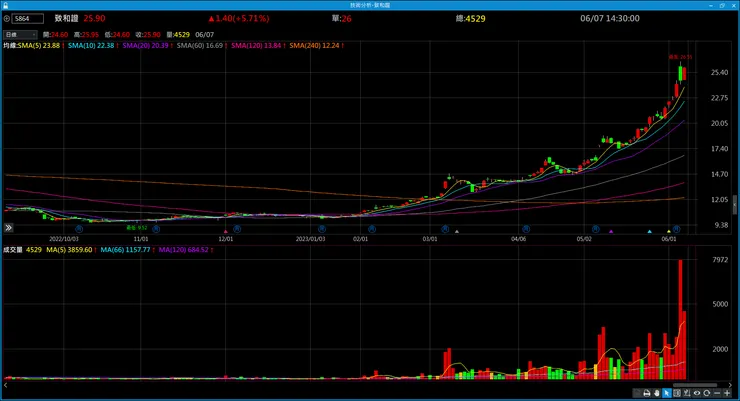Toggle the eye visibility icon
The width and height of the screenshot is (740, 401).
[697, 393]
